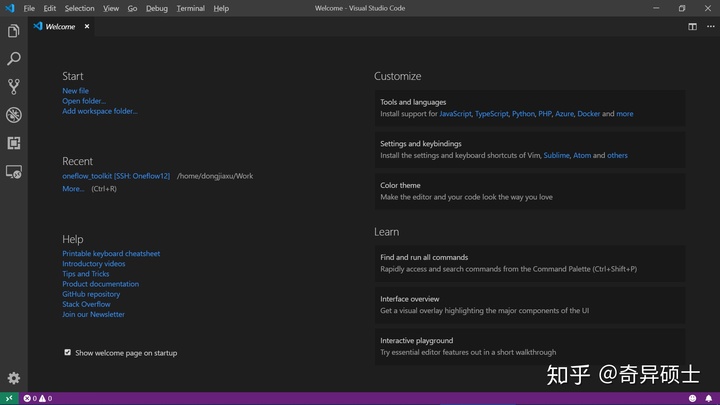This screenshot has height=405, width=720.
Task: Open the Search view icon
Action: 14,59
